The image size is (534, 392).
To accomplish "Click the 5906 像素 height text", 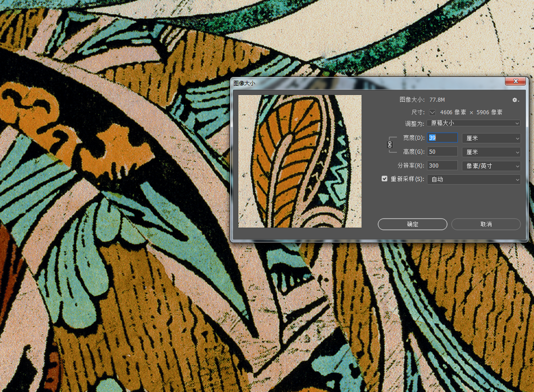I will pyautogui.click(x=489, y=112).
